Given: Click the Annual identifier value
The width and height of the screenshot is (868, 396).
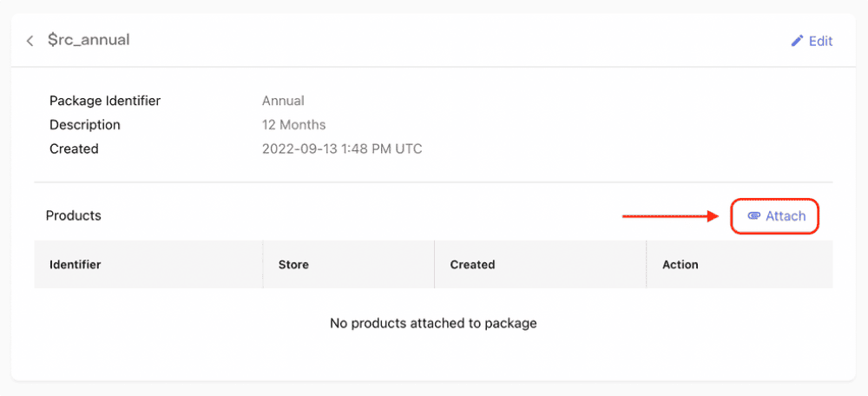Looking at the screenshot, I should (x=283, y=101).
